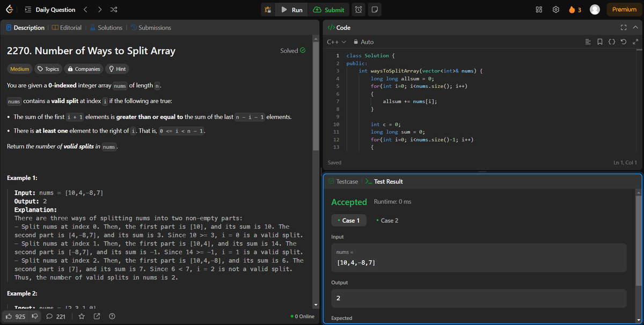Click the timer alarm clock icon
This screenshot has width=644, height=325.
357,9
